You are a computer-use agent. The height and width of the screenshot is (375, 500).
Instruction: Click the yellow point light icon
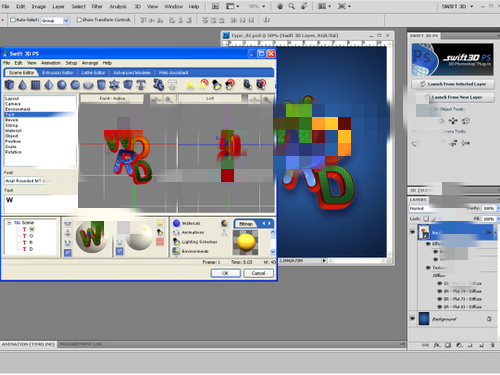pos(190,85)
